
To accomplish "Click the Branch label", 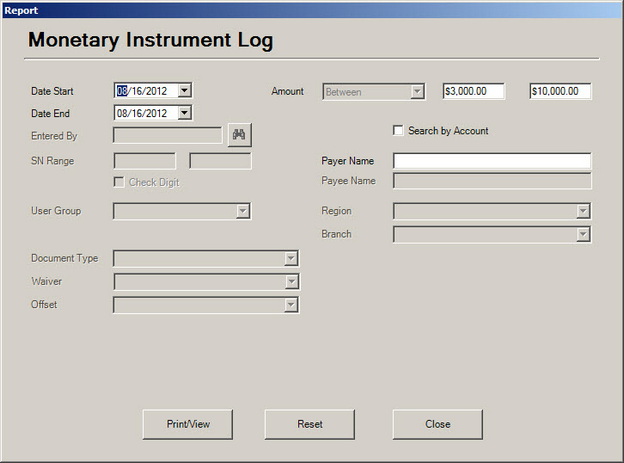I will (336, 234).
